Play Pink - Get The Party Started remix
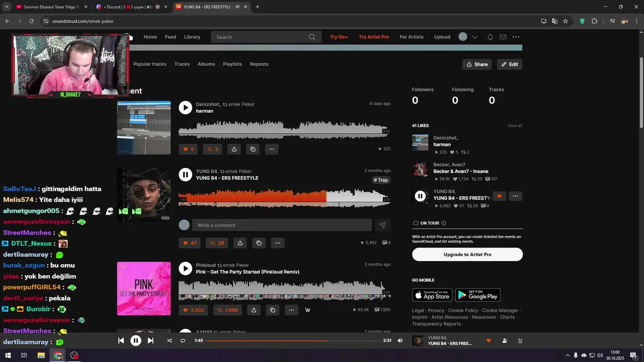644x362 pixels. (186, 268)
